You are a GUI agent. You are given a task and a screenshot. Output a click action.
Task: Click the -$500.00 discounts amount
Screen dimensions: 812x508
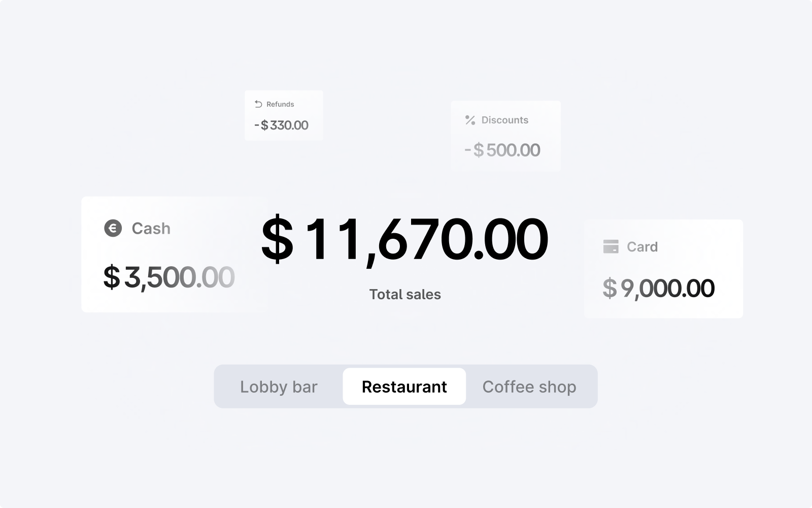click(502, 150)
